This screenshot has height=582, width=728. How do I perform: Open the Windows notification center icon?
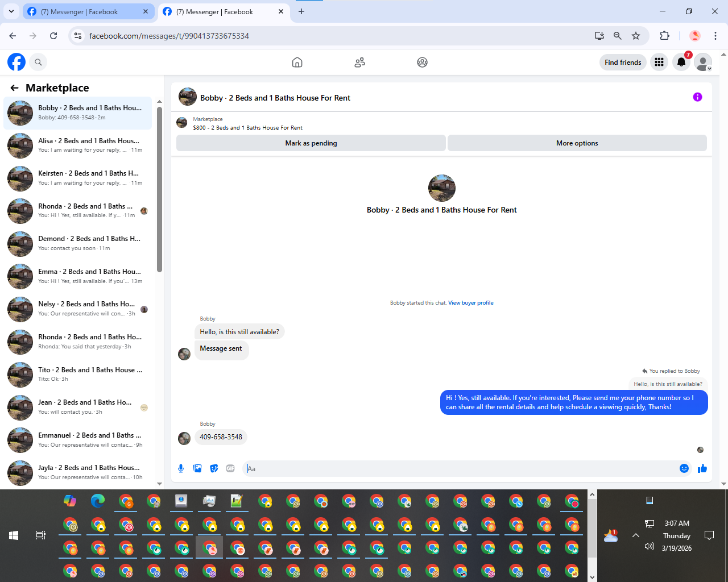click(709, 535)
